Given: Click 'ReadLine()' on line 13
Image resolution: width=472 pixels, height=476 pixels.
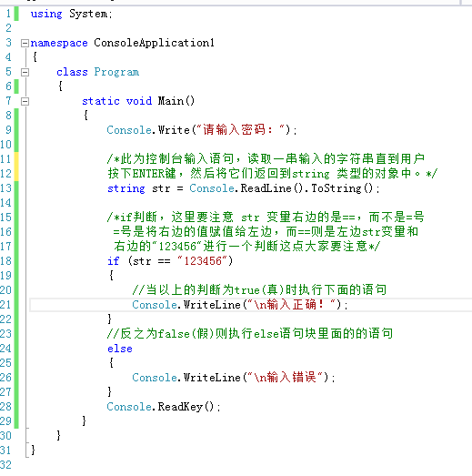Looking at the screenshot, I should click(x=272, y=188).
